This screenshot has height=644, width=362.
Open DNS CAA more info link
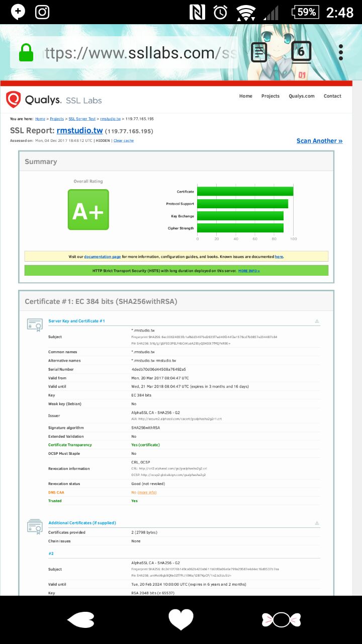(x=147, y=493)
